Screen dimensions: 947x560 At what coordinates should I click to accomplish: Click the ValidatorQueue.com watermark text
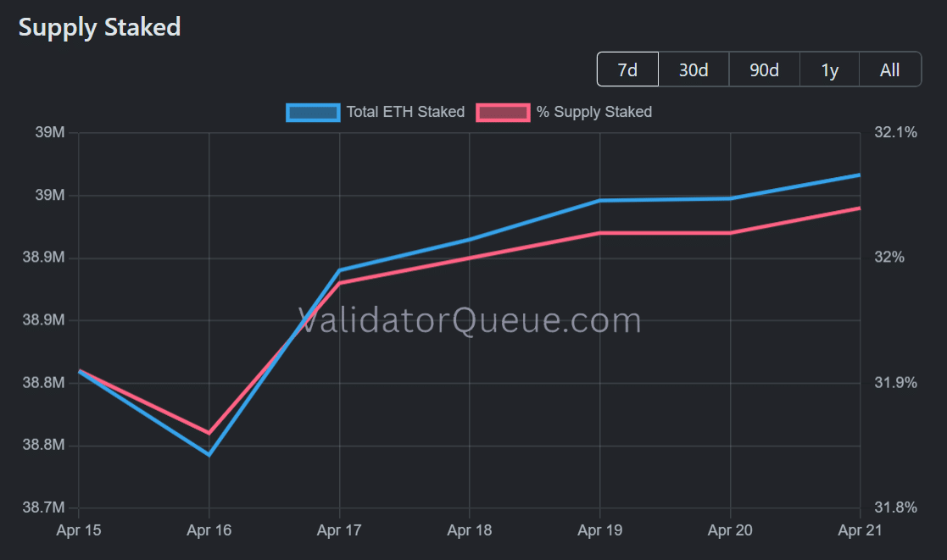pos(470,321)
